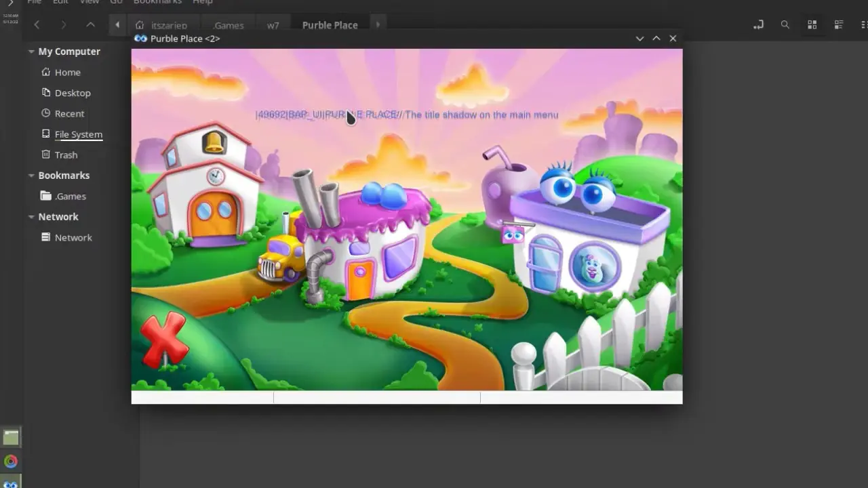Image resolution: width=868 pixels, height=488 pixels.
Task: Collapse the Network sidebar section
Action: coord(31,217)
